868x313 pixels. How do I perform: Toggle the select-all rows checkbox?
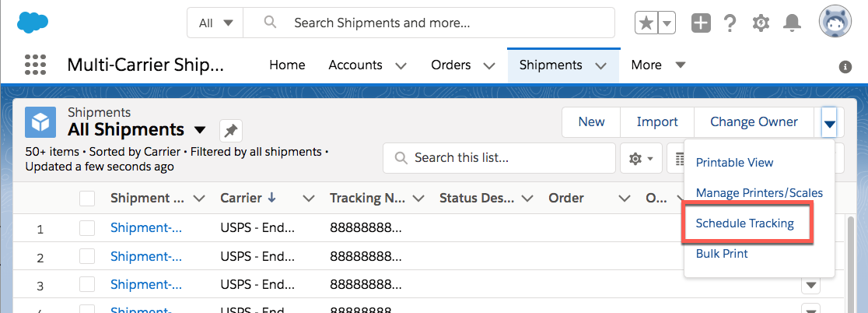point(87,199)
